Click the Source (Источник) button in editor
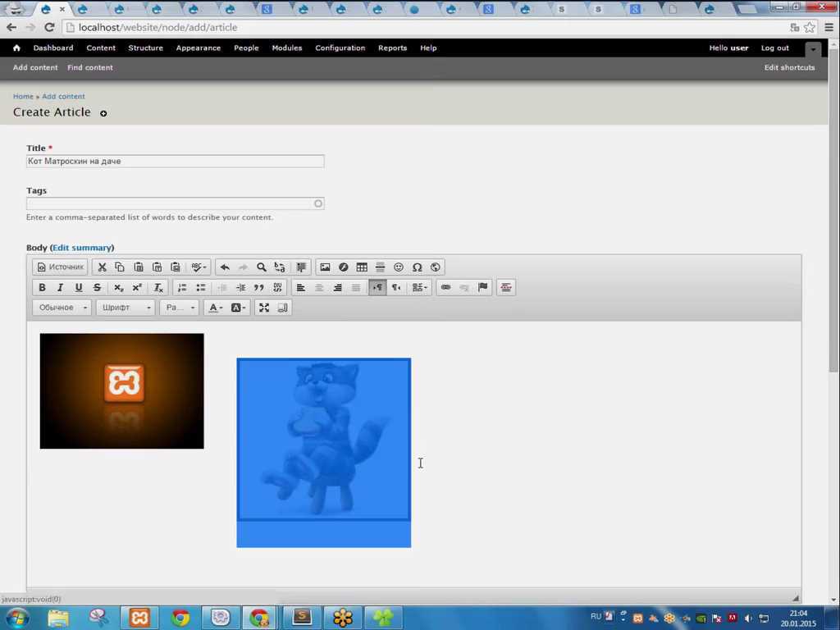 tap(60, 267)
